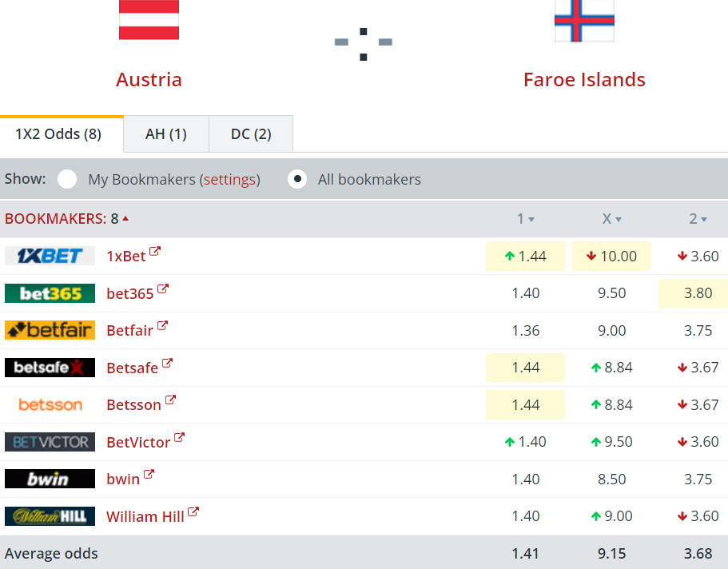728x569 pixels.
Task: Click bet365's highlighted 3.80 away odds
Action: pyautogui.click(x=698, y=293)
